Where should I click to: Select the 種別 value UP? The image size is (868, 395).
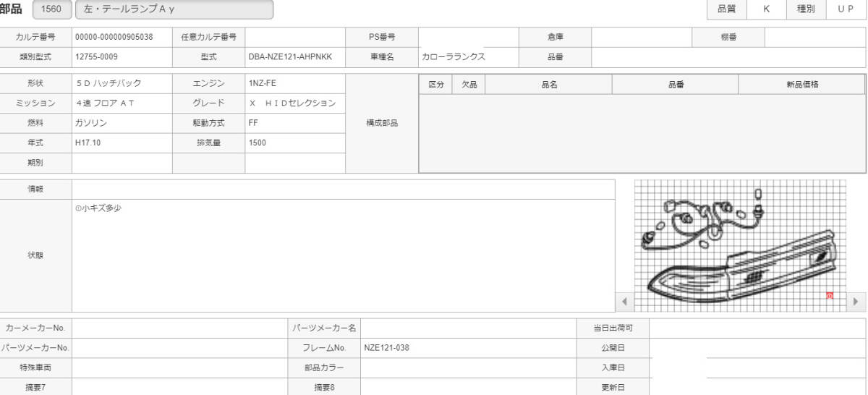coord(846,9)
